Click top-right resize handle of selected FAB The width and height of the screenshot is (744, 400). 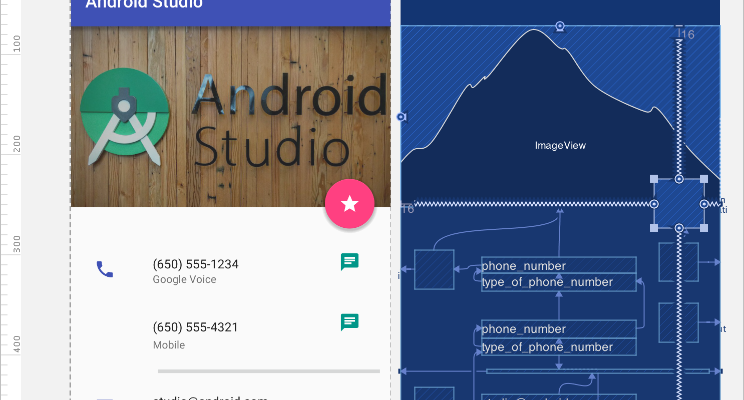(x=704, y=179)
